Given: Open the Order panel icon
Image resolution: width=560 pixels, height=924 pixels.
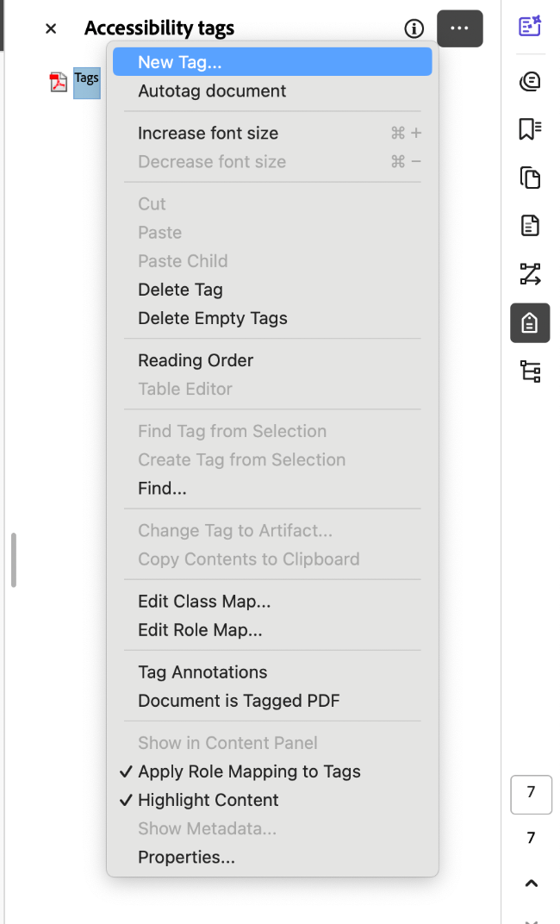Looking at the screenshot, I should 529,274.
